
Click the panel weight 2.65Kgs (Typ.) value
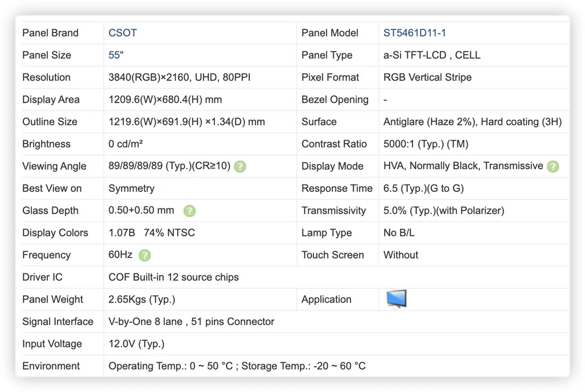[x=142, y=299]
